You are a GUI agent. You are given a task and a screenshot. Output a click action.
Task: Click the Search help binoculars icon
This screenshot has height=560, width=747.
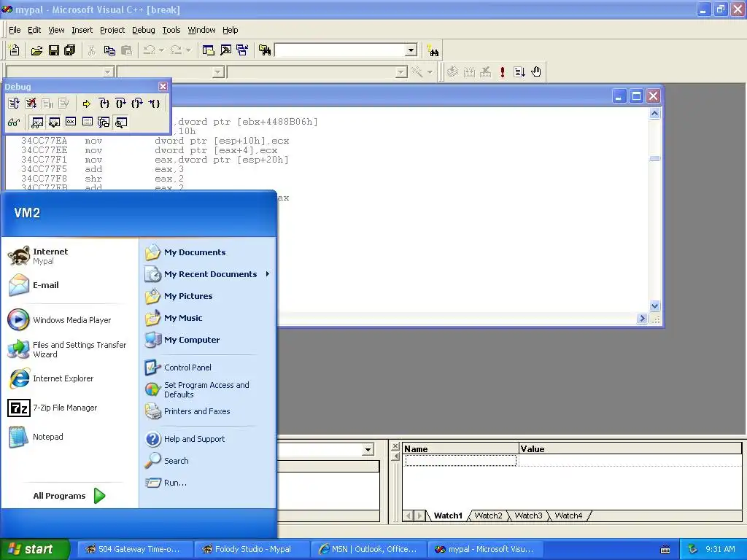[433, 50]
